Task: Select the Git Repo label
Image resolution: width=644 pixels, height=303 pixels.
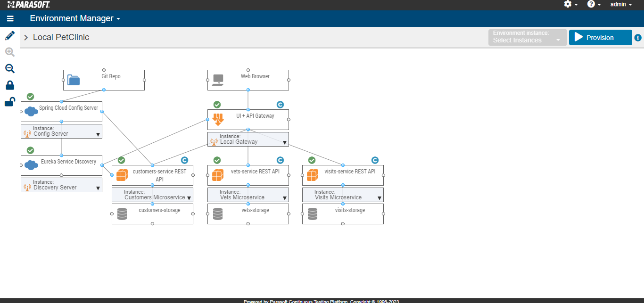Action: [111, 76]
